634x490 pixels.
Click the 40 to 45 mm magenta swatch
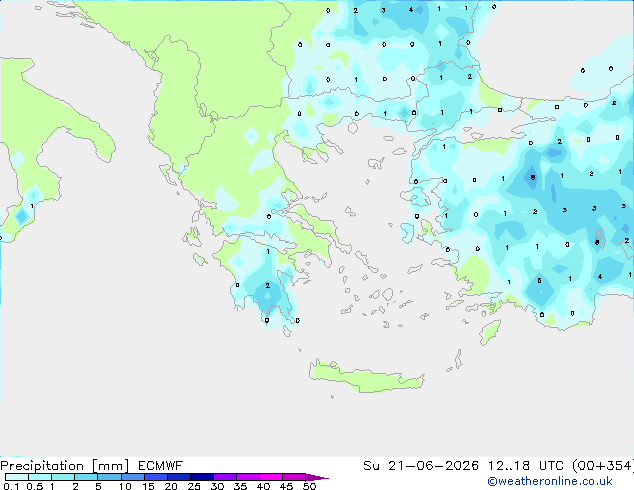(x=271, y=477)
